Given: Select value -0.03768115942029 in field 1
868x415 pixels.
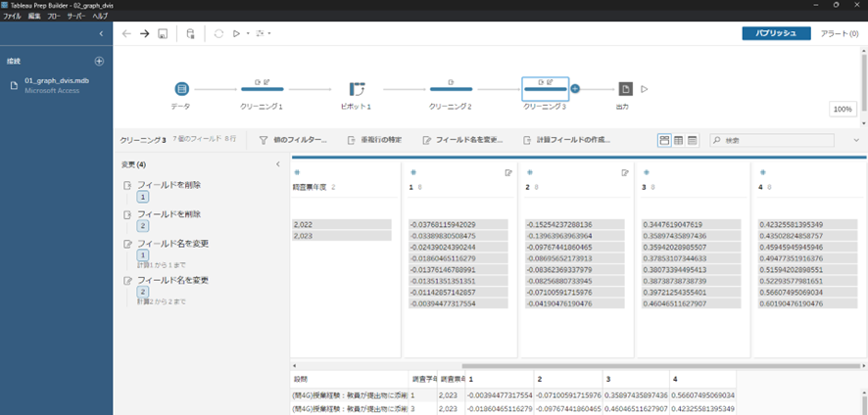Looking at the screenshot, I should (x=458, y=225).
